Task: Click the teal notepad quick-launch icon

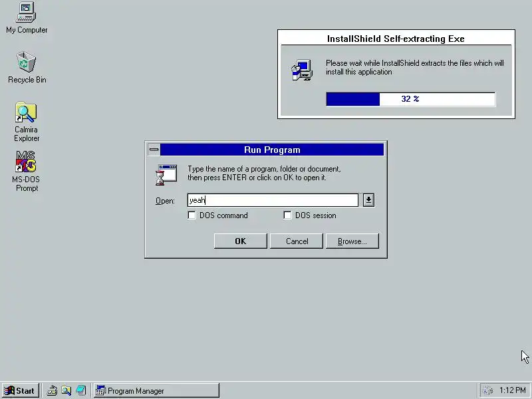Action: 80,391
